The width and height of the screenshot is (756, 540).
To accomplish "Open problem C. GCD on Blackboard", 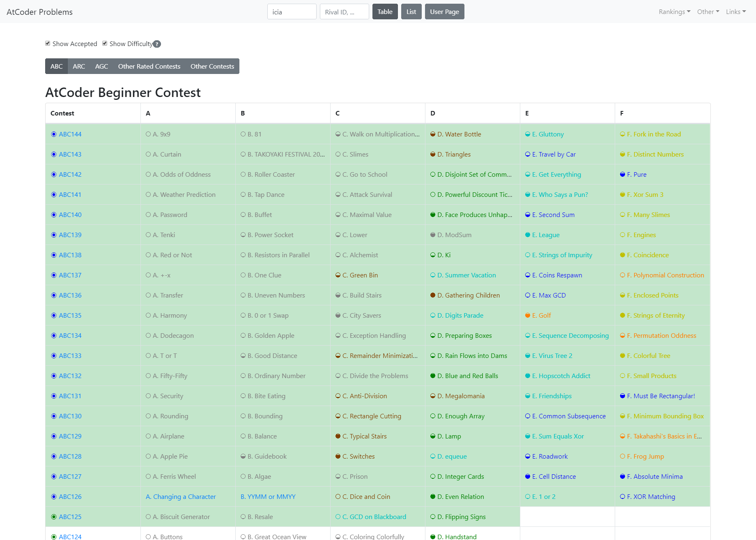I will pyautogui.click(x=374, y=517).
